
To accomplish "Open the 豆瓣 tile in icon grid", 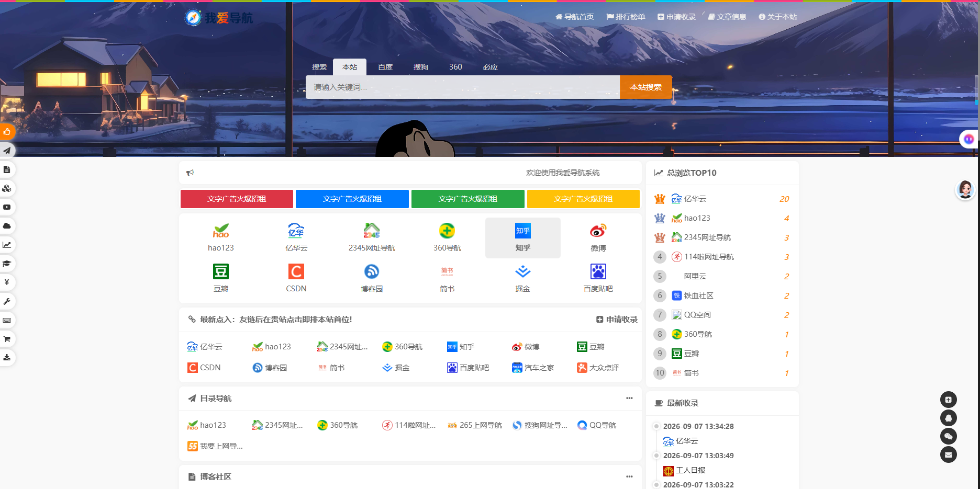I will point(221,279).
